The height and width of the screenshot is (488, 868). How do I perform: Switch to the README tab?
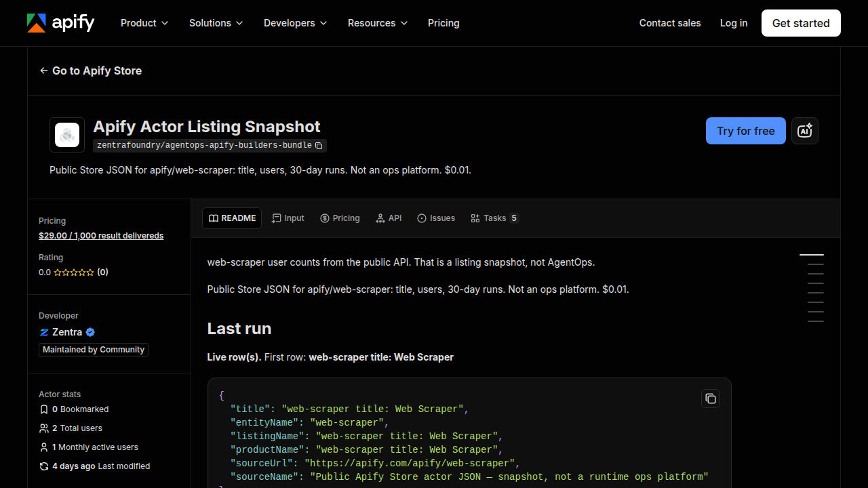click(x=232, y=218)
